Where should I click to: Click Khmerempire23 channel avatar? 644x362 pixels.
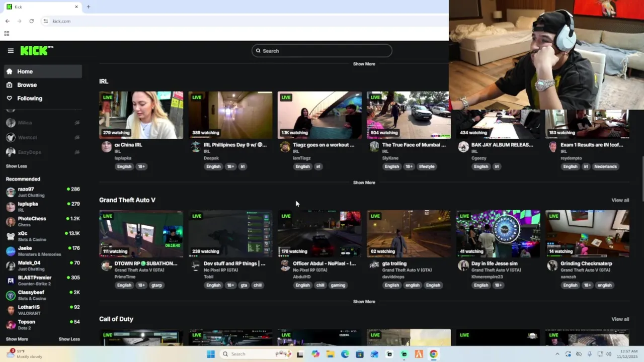463,265
